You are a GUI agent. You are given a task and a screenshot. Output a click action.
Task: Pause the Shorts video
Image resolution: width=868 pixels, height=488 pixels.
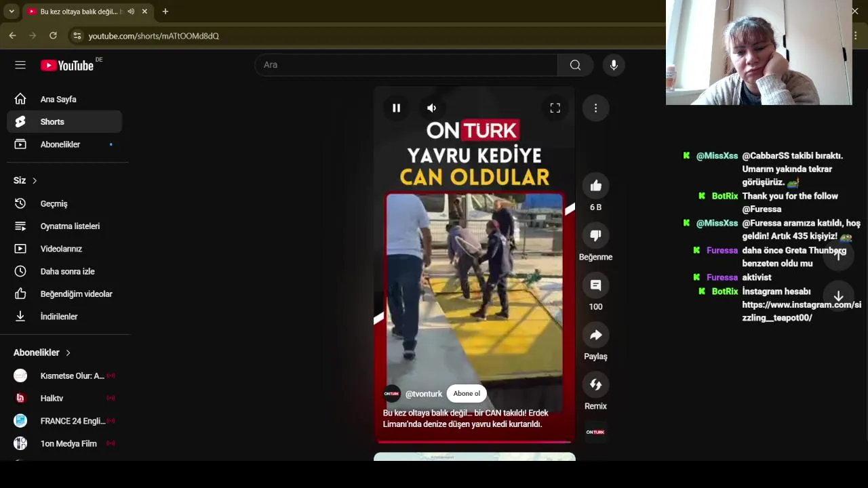(x=396, y=108)
